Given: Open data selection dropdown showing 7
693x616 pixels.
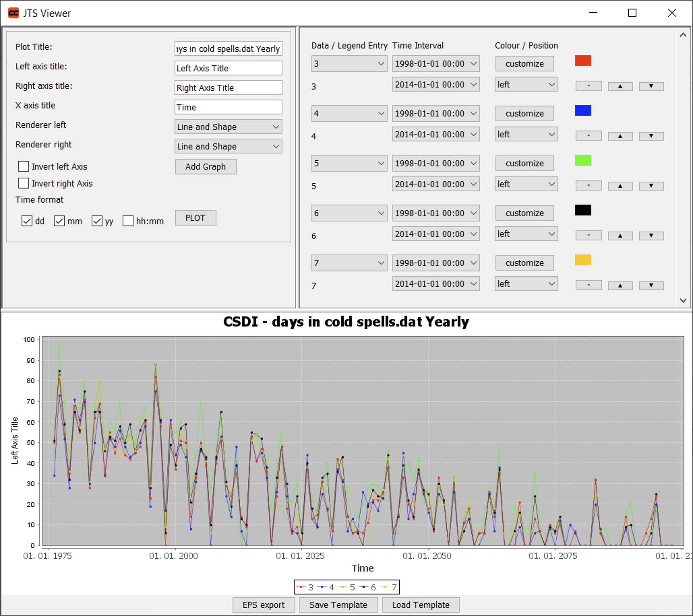Looking at the screenshot, I should tap(349, 263).
